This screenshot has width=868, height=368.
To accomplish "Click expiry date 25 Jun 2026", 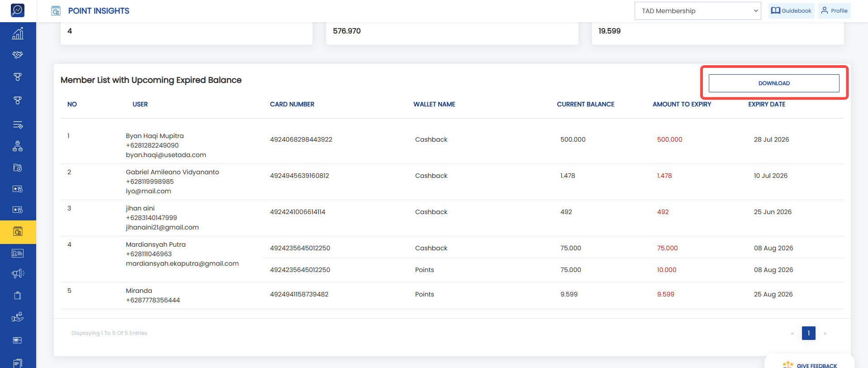I will 773,212.
